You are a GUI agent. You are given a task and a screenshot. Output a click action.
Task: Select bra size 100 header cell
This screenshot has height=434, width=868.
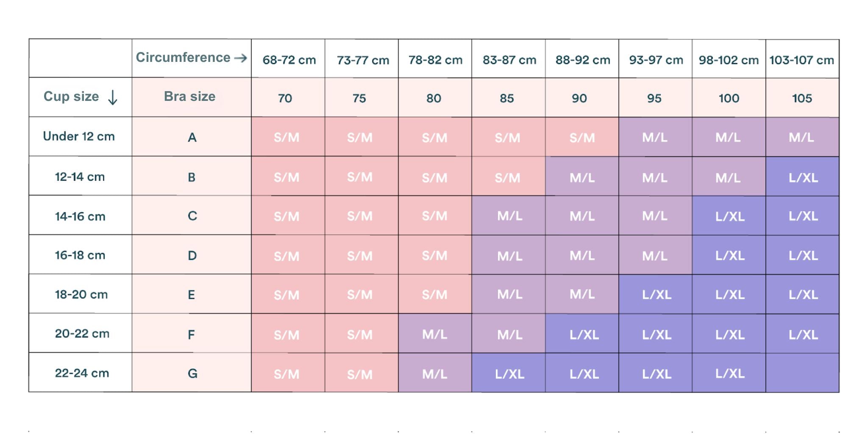729,98
